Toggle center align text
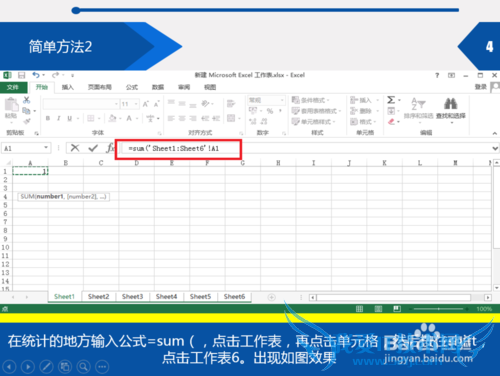 (182, 118)
